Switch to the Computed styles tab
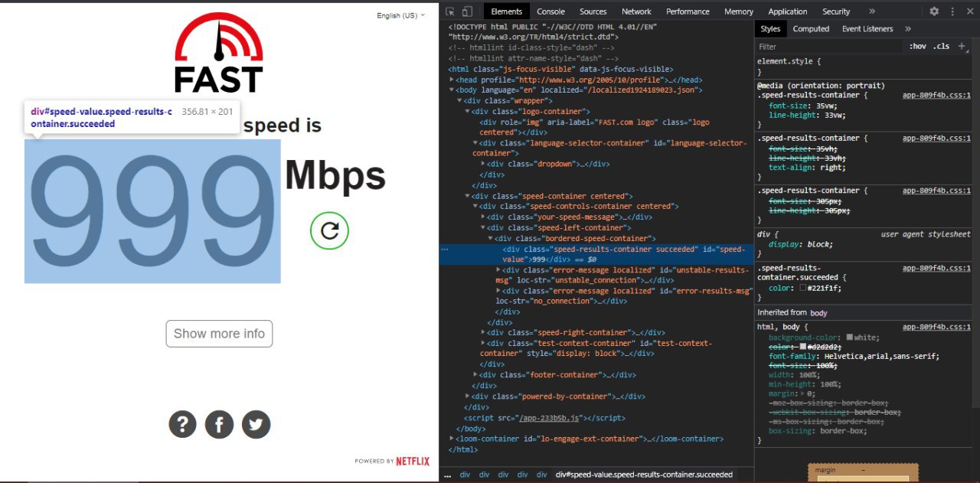 click(x=811, y=28)
